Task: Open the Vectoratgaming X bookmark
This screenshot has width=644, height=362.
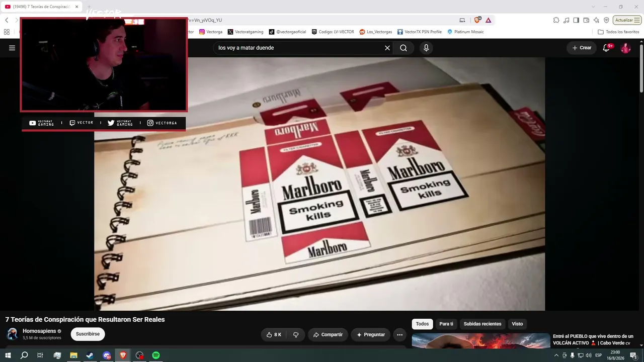Action: pyautogui.click(x=246, y=32)
